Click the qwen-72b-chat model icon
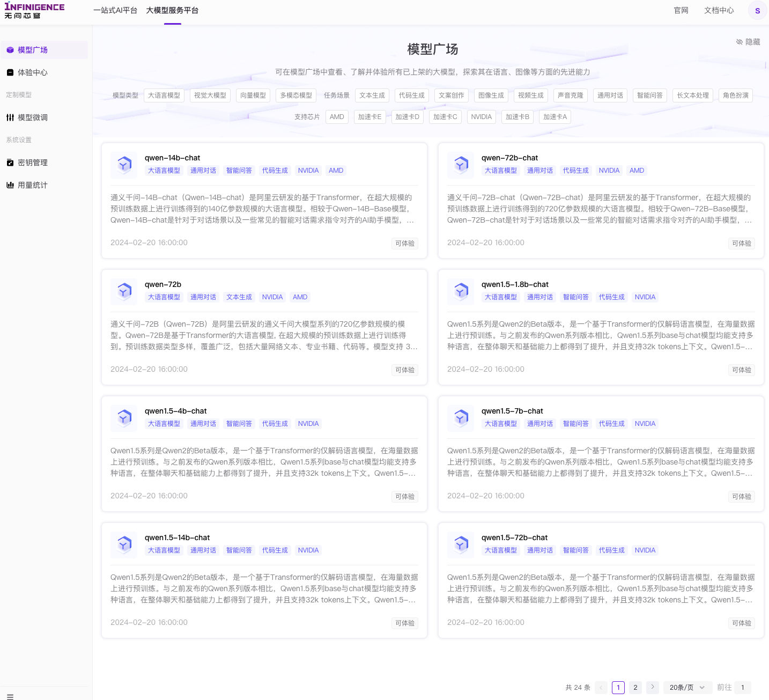Image resolution: width=769 pixels, height=700 pixels. tap(461, 165)
